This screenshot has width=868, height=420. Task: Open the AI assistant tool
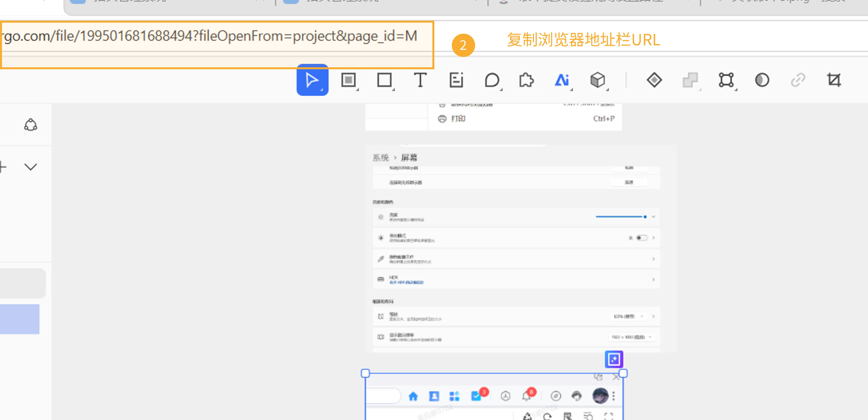point(562,80)
